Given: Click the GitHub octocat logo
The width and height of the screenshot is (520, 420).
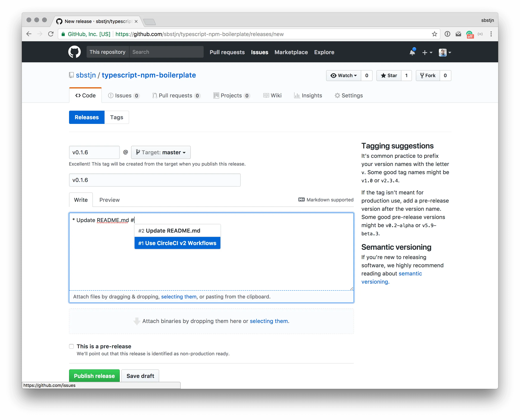Looking at the screenshot, I should 74,52.
